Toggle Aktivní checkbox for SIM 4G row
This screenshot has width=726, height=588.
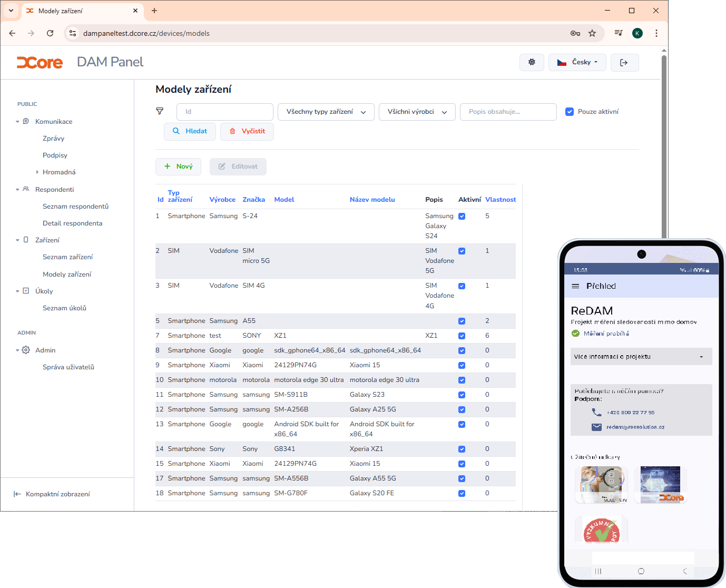point(462,286)
